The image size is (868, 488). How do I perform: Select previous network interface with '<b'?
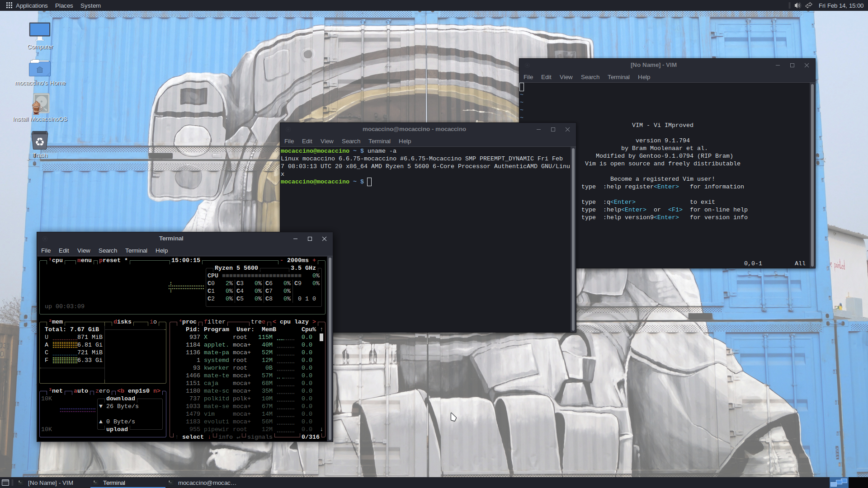click(121, 391)
